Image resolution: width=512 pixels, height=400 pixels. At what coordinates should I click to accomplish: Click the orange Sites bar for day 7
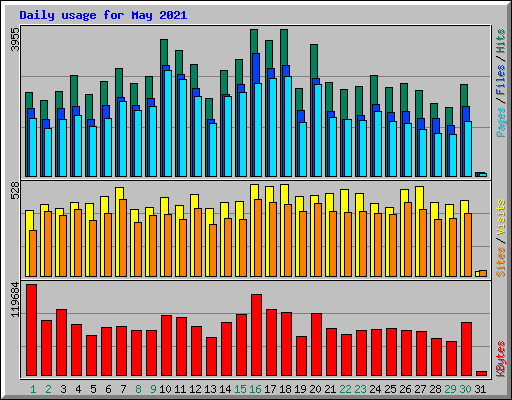[x=123, y=238]
